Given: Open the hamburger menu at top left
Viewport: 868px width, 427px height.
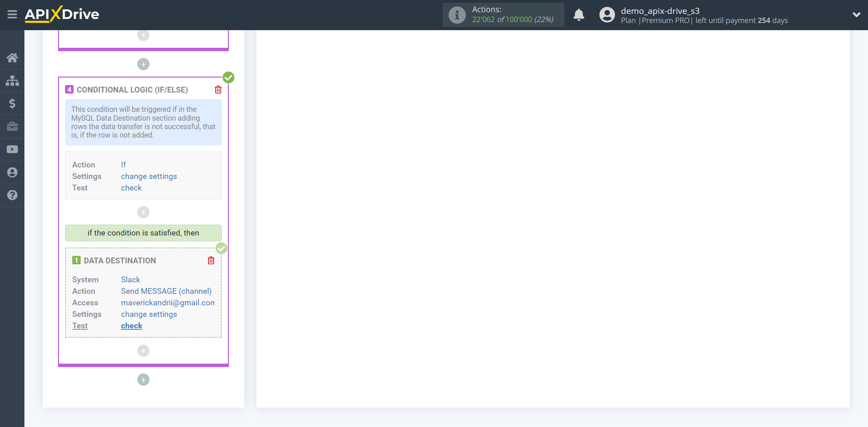Looking at the screenshot, I should point(12,14).
